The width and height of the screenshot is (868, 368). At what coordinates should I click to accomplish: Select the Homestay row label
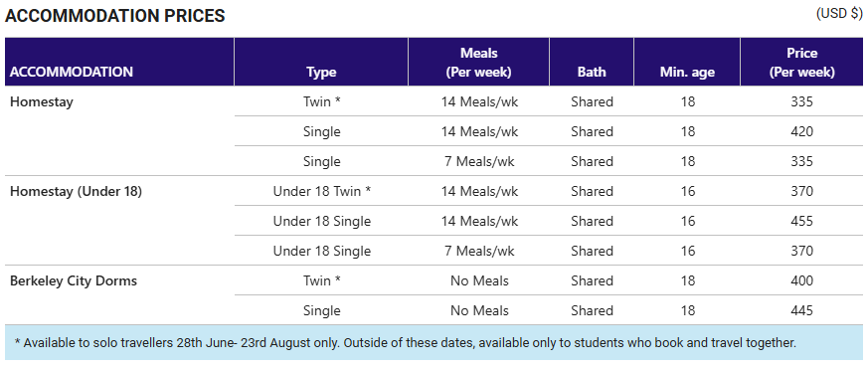(42, 102)
